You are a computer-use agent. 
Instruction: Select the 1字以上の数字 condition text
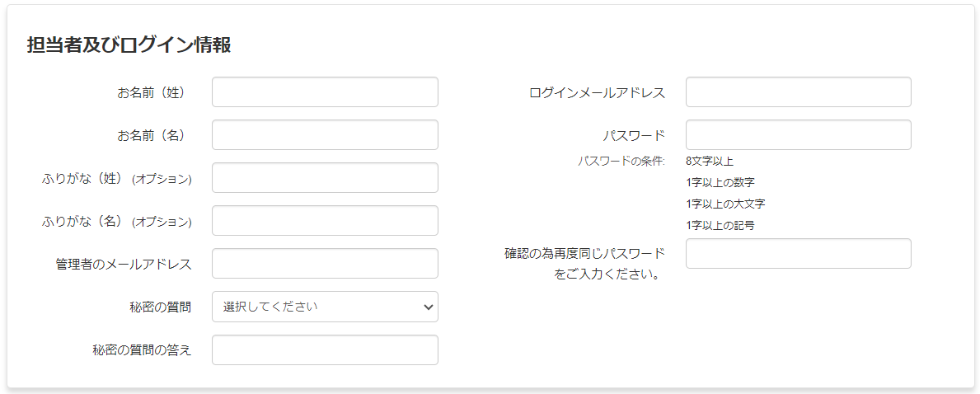720,182
